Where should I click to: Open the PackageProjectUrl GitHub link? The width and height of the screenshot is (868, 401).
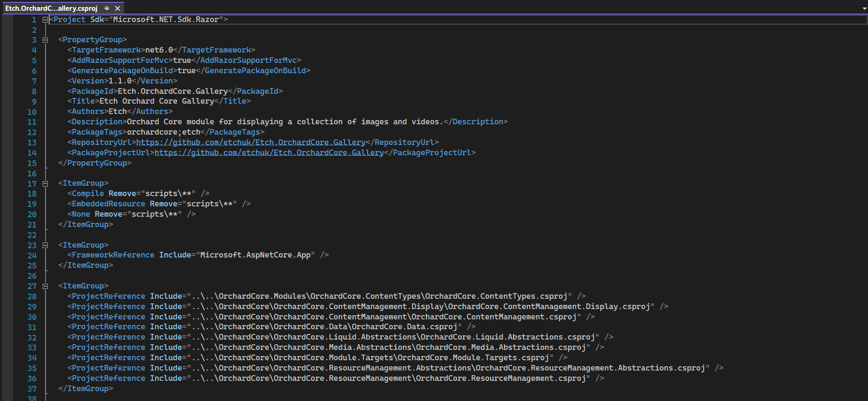(269, 152)
